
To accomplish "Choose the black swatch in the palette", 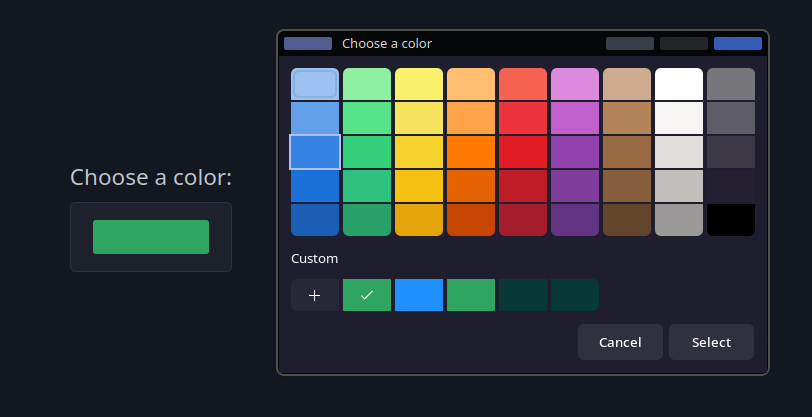I will (731, 220).
